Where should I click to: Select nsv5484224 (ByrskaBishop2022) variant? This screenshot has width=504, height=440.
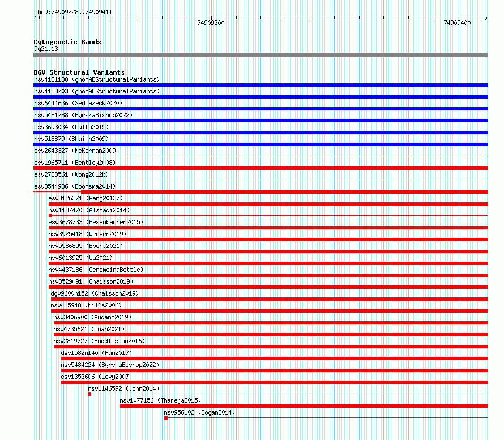tap(110, 365)
